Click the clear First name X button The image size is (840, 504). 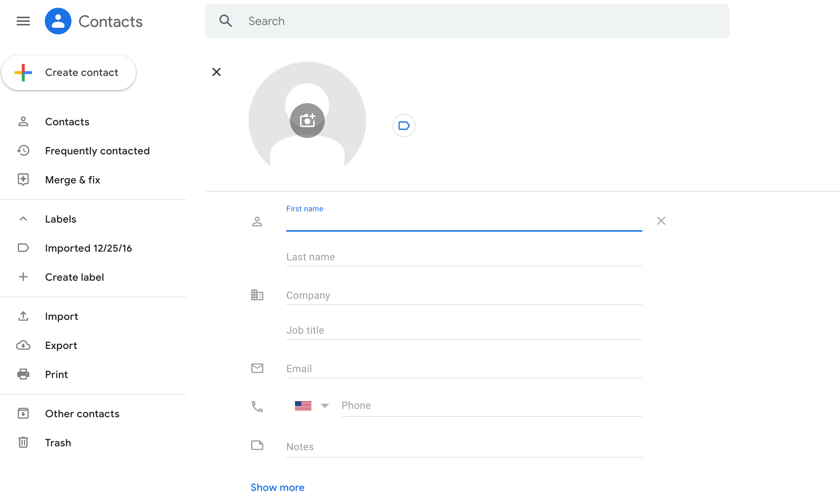pos(661,220)
